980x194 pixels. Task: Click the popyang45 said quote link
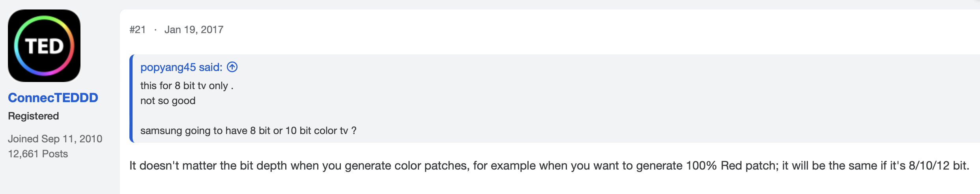181,67
